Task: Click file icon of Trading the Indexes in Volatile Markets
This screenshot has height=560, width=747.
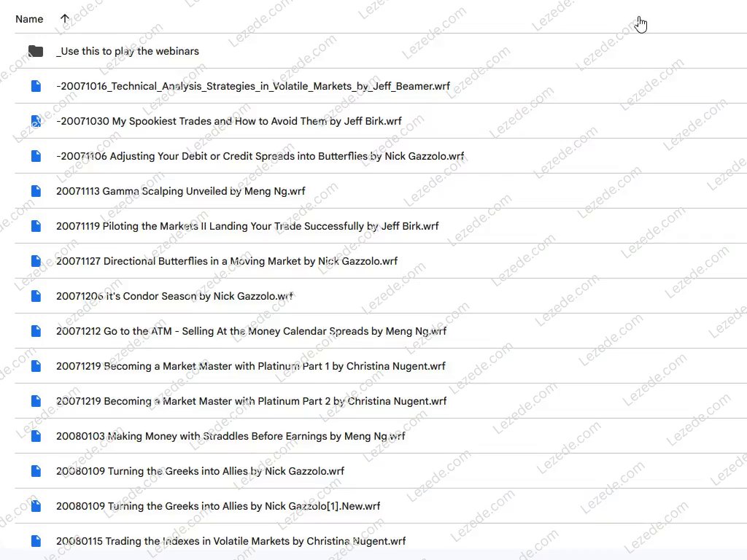Action: (x=36, y=541)
